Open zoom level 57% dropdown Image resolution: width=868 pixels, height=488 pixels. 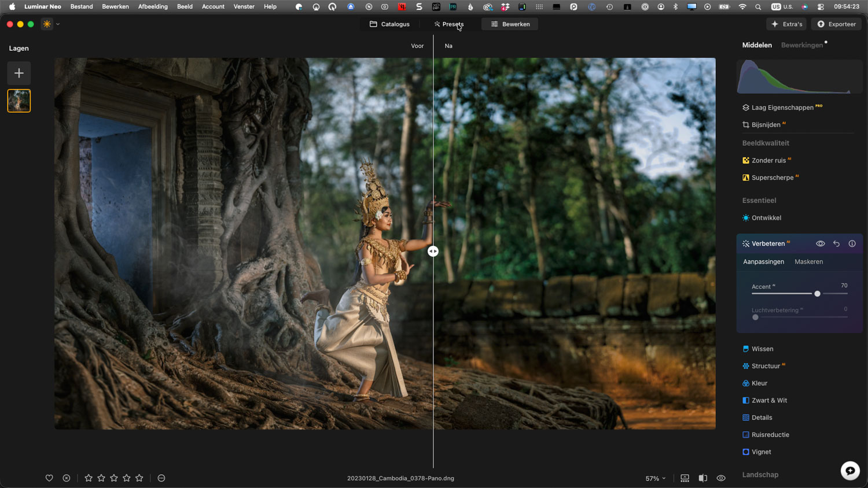(656, 479)
